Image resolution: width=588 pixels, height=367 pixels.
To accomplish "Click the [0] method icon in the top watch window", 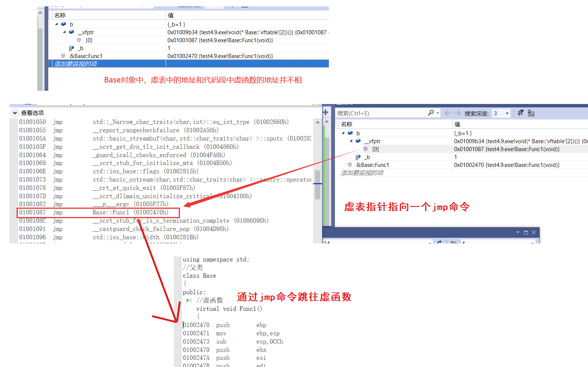I will point(79,40).
